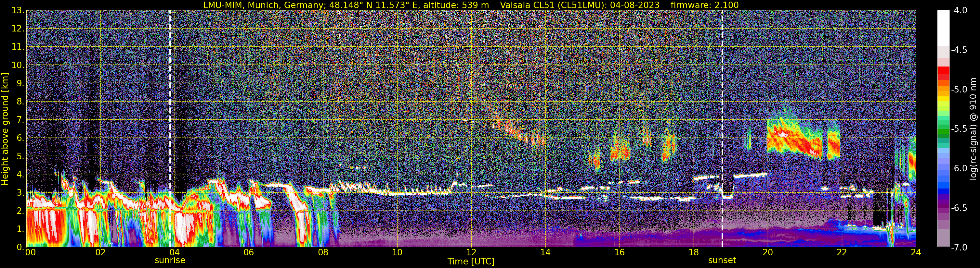Click the '16' time tick label

[619, 252]
